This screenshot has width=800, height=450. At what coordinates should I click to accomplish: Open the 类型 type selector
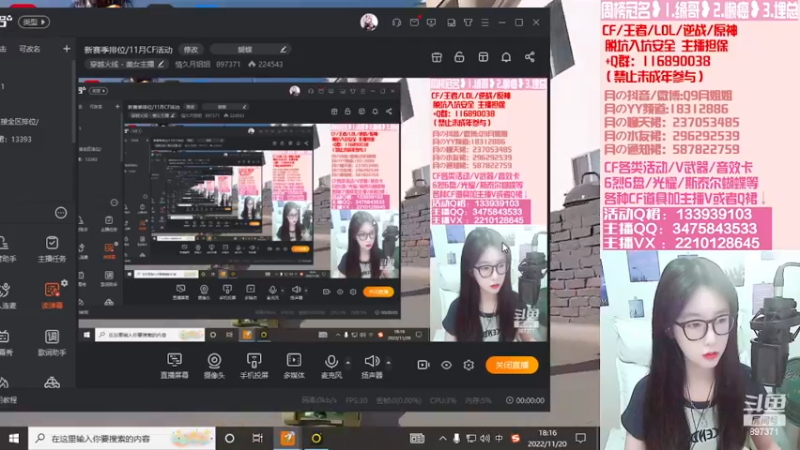[34, 22]
